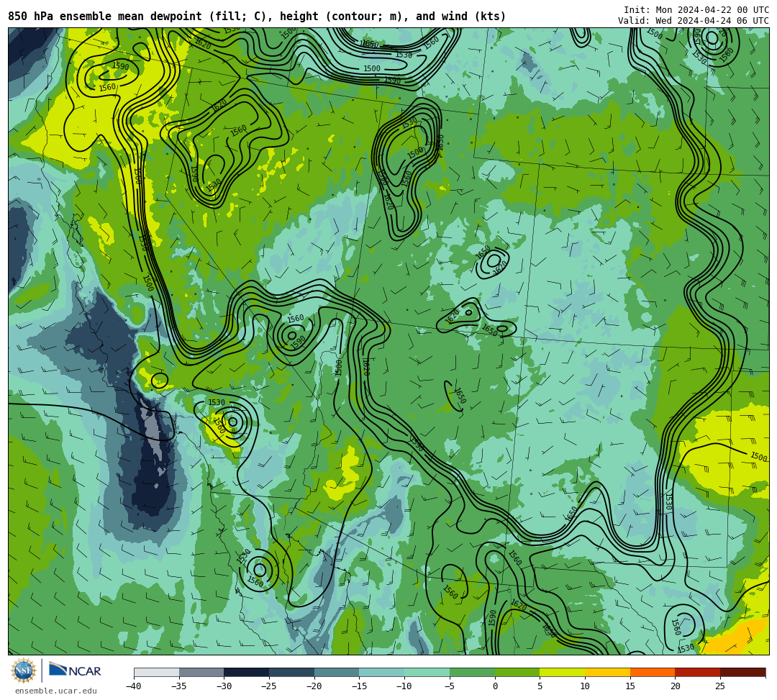Pick the 10 to 15 amber colorbar swatch
The width and height of the screenshot is (777, 700).
[x=607, y=672]
